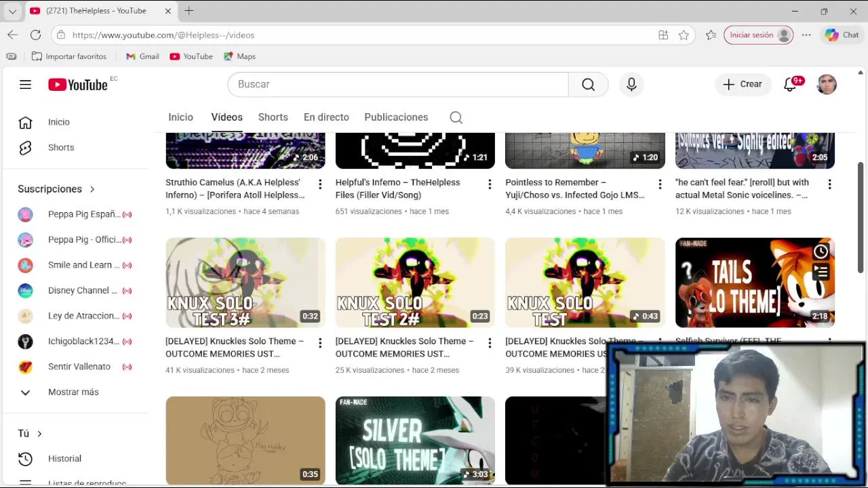Open Struthio Camelus video title
The image size is (868, 488).
click(x=235, y=188)
